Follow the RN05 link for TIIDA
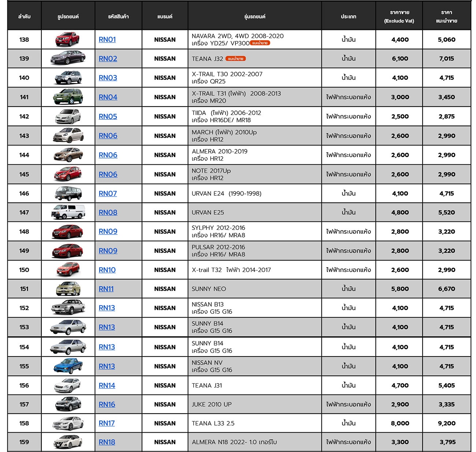 (x=108, y=116)
